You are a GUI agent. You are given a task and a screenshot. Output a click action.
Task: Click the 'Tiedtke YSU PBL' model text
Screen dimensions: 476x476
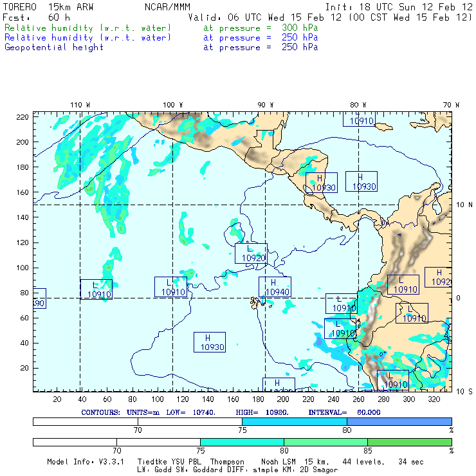(x=169, y=462)
